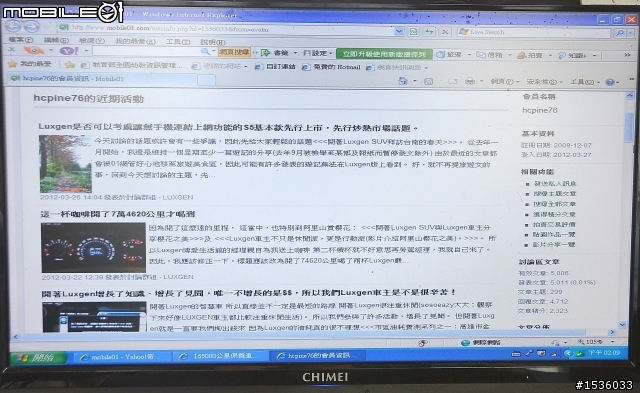Open the 說明(H) menu
The width and height of the screenshot is (640, 393).
pyautogui.click(x=213, y=42)
